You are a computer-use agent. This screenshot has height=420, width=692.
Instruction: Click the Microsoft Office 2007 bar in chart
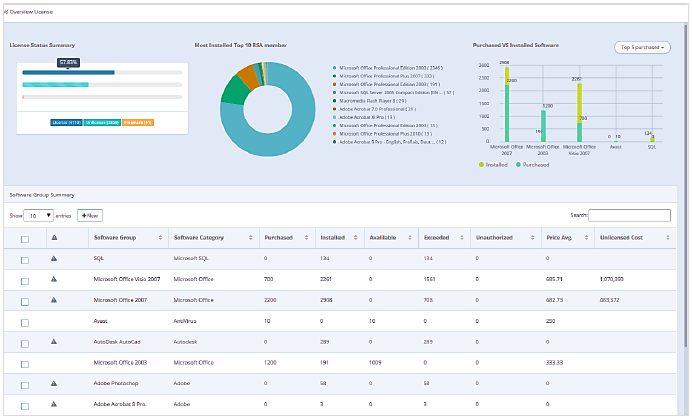coord(507,105)
